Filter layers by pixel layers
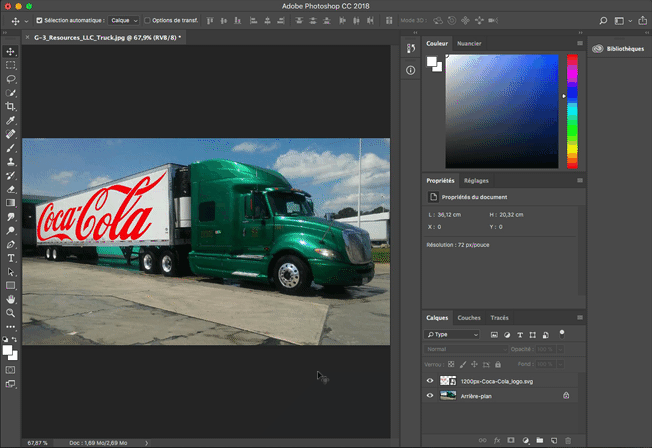652x448 pixels. (x=494, y=335)
